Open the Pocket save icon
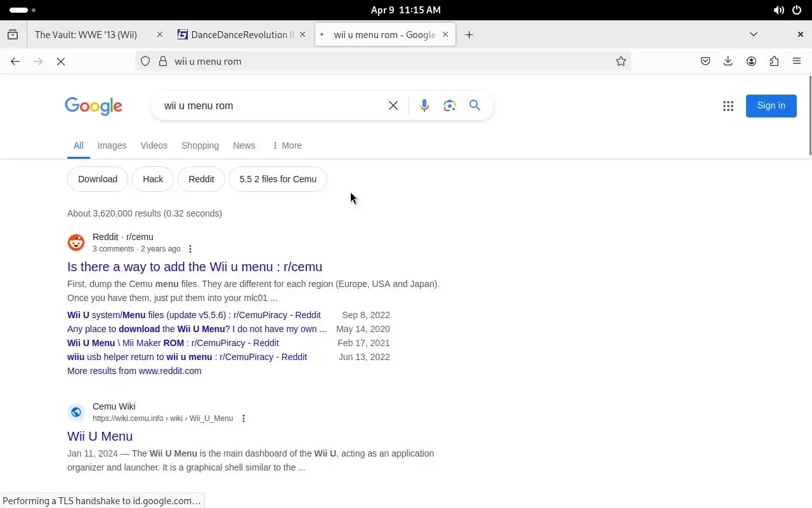812x508 pixels. click(x=705, y=62)
